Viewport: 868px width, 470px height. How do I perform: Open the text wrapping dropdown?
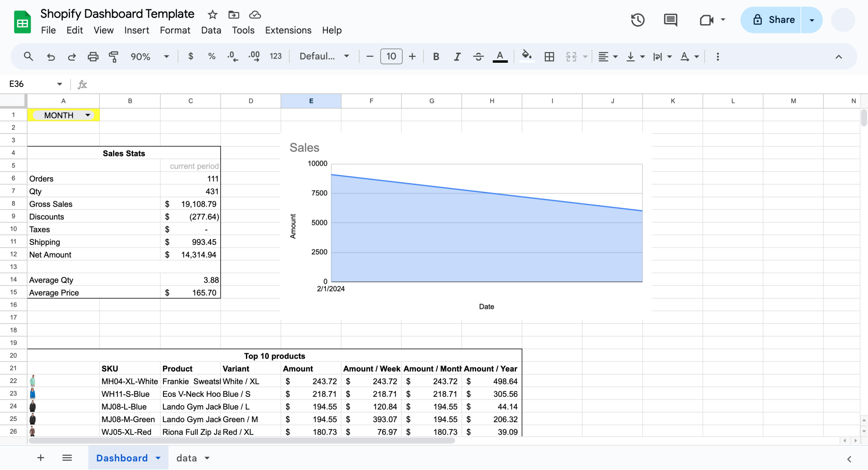pos(662,57)
